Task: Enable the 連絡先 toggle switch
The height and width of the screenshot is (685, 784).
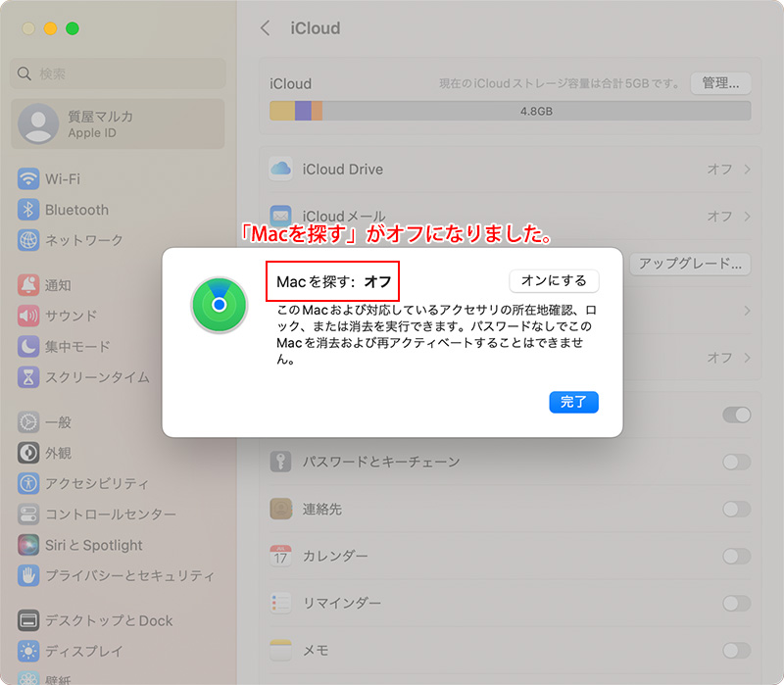Action: tap(736, 509)
